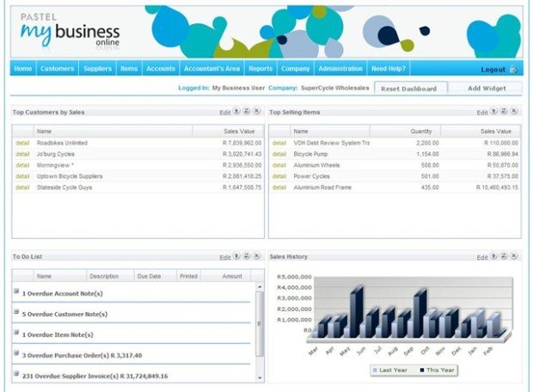The height and width of the screenshot is (392, 533).
Task: Open the detail link for Bicycle Pump
Action: coord(279,154)
